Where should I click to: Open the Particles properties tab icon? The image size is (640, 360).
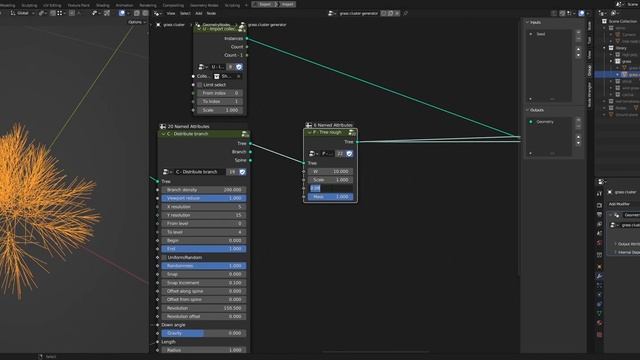(x=599, y=285)
